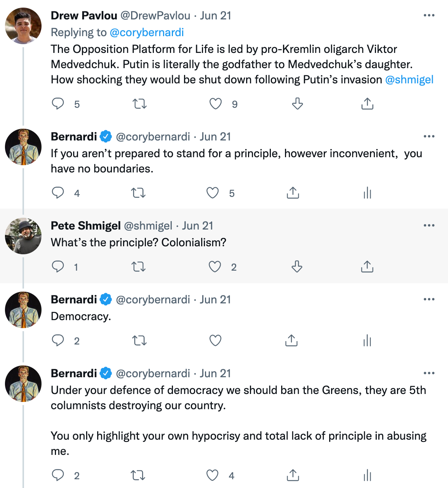
Task: Open Pete Shmigel's profile picture
Action: [23, 236]
